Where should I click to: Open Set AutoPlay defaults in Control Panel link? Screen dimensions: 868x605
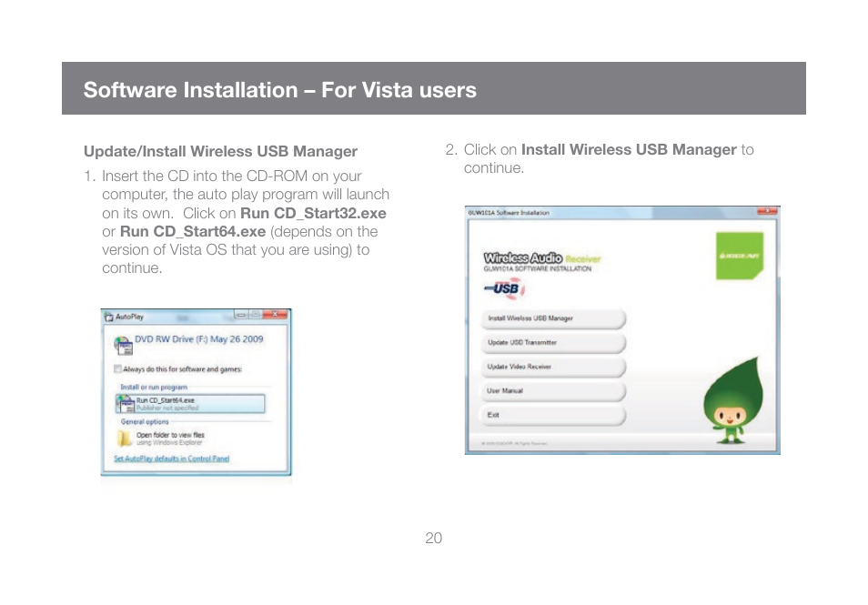[x=172, y=459]
